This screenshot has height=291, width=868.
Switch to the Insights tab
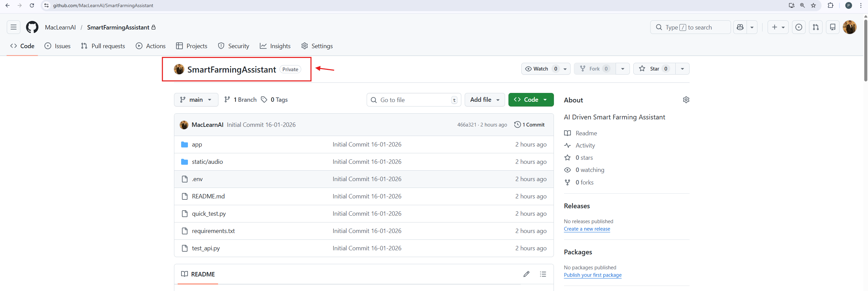pos(275,46)
